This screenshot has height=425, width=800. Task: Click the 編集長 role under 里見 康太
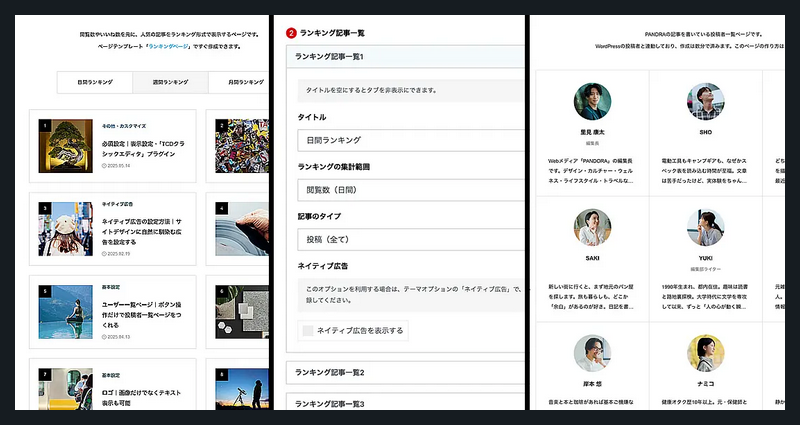(592, 143)
